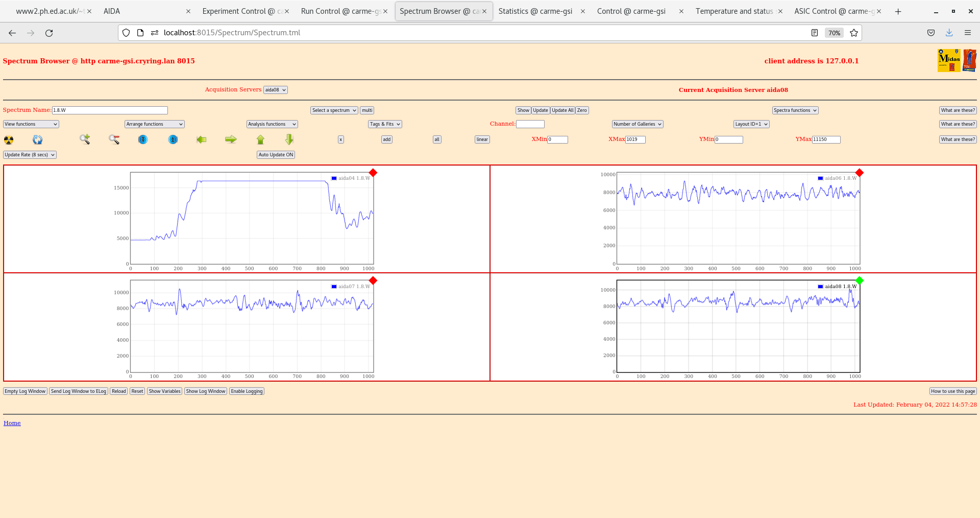Click the blue circled up-arrow icon
The height and width of the screenshot is (518, 980).
coord(173,139)
